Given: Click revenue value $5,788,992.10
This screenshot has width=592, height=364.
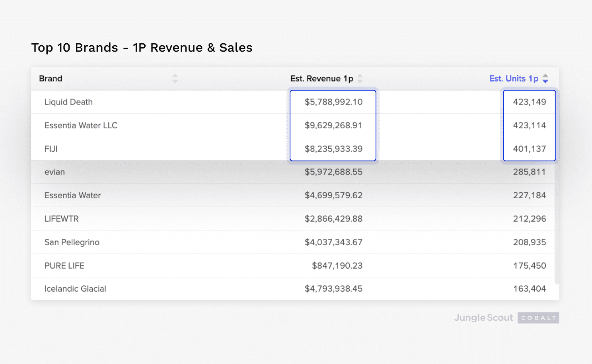Looking at the screenshot, I should pos(333,102).
